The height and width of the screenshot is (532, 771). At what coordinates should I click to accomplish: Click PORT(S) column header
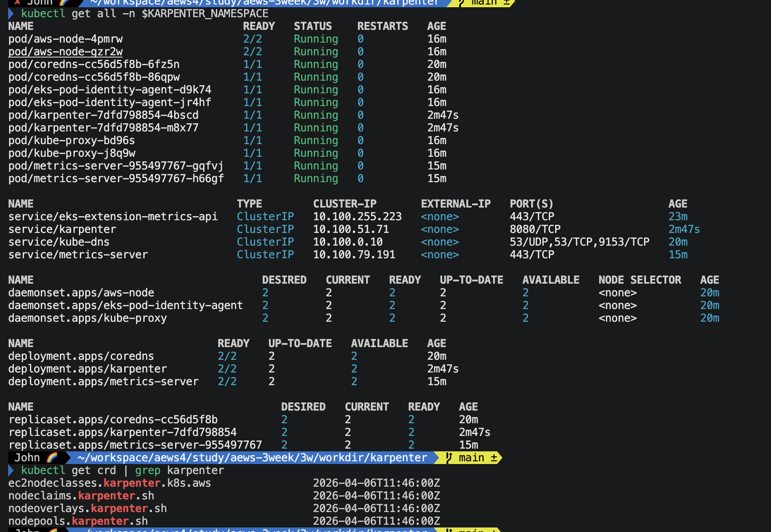click(532, 204)
